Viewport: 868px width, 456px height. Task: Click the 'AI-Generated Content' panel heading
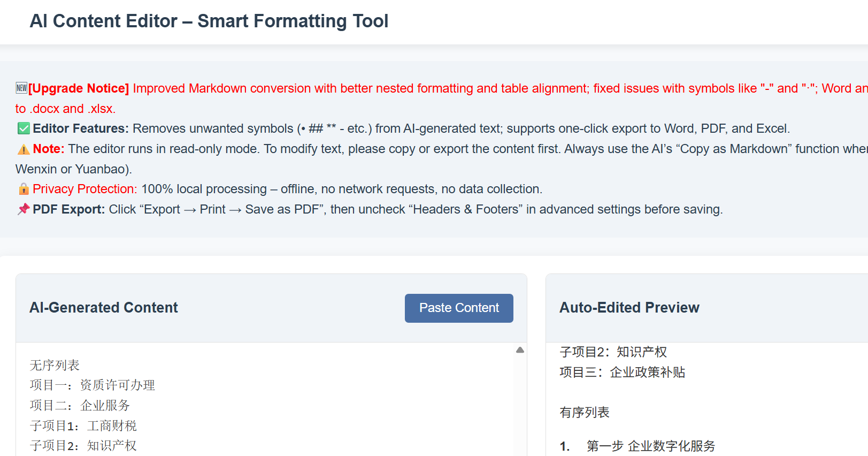104,308
